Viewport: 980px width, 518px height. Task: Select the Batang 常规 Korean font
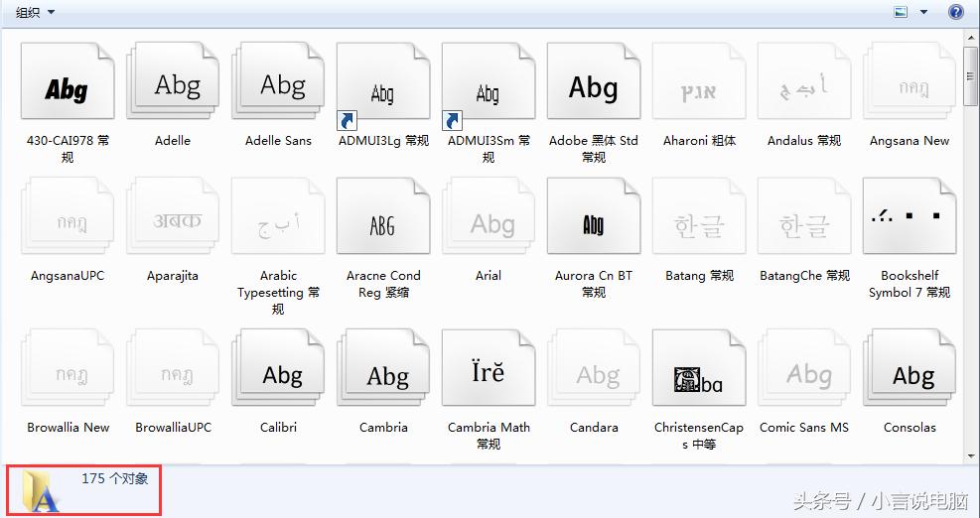click(699, 223)
